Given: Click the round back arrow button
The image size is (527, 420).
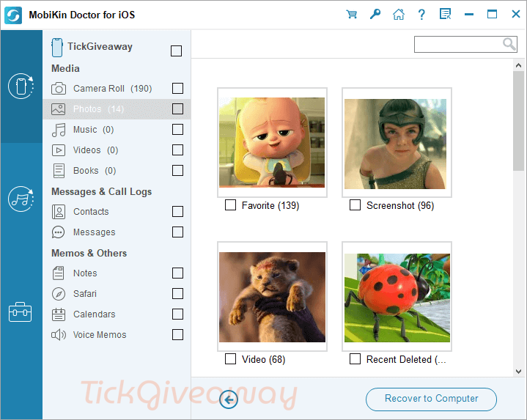Looking at the screenshot, I should (229, 399).
